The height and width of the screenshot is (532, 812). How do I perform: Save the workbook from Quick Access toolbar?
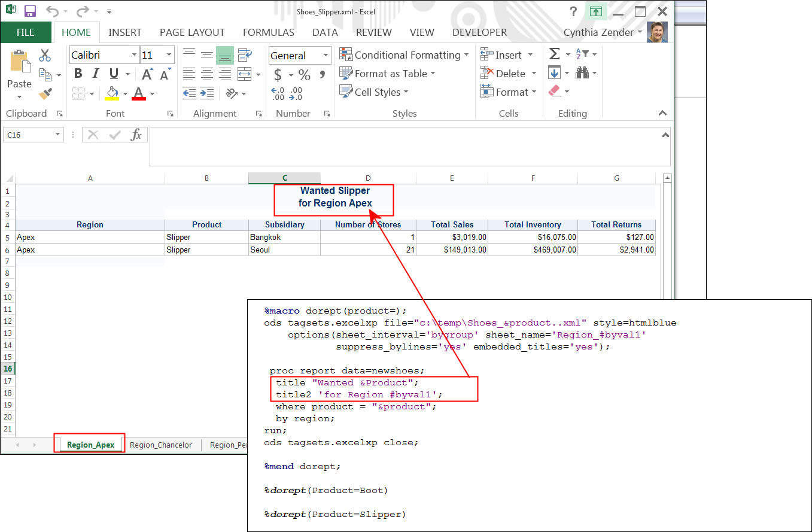pos(30,11)
